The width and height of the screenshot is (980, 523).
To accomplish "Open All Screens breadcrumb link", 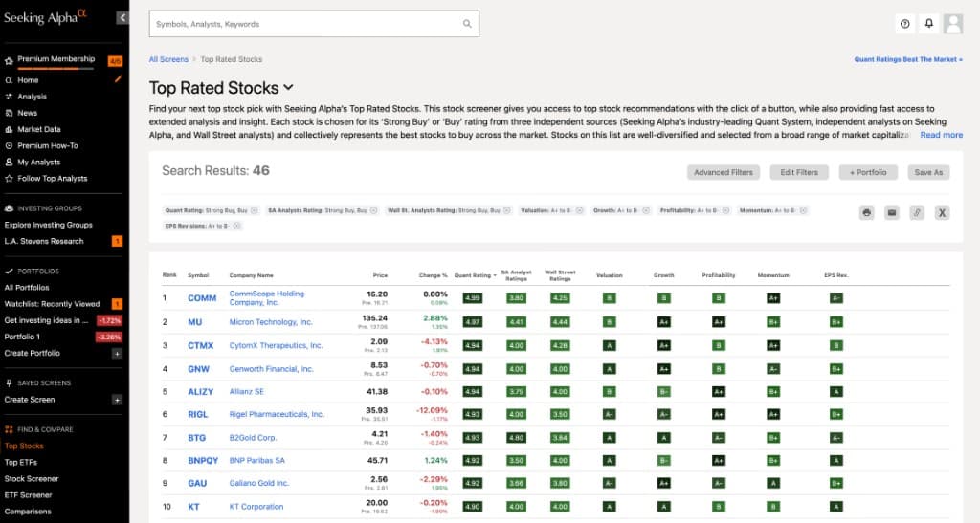I will pyautogui.click(x=168, y=59).
